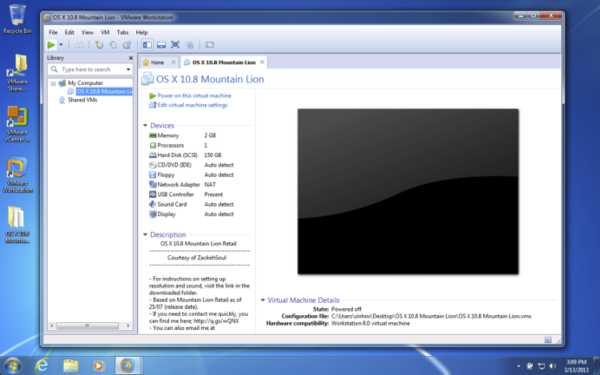Switch to the Home tab
Screen dimensions: 600x375
click(x=156, y=62)
